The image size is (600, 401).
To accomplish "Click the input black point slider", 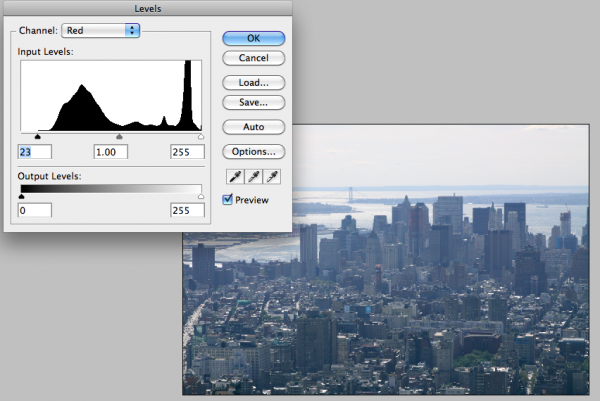I will coord(38,136).
